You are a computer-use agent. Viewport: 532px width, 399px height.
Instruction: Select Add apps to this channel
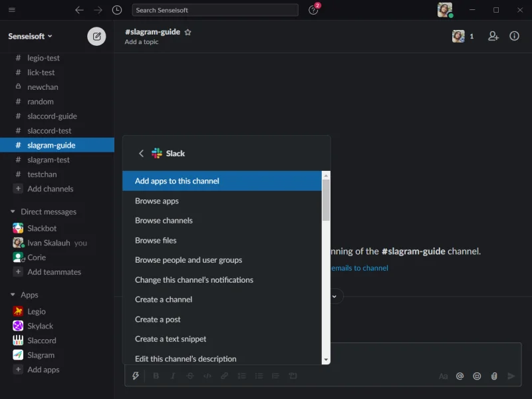(x=222, y=181)
